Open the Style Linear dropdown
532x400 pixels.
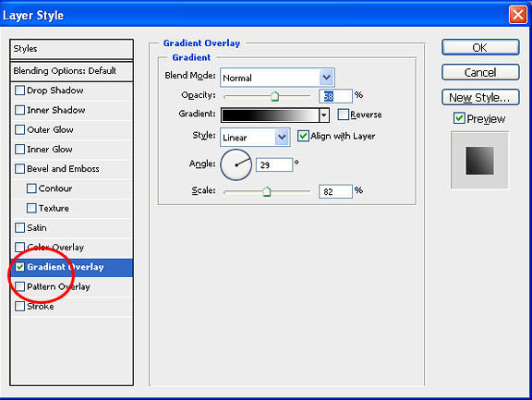point(282,138)
